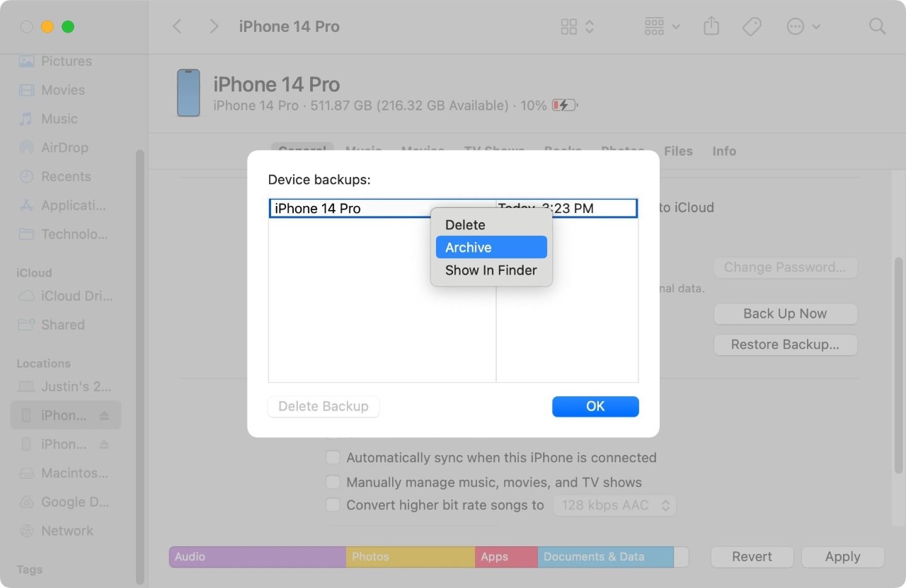
Task: Open the 128 kbps AAC dropdown
Action: click(x=614, y=505)
